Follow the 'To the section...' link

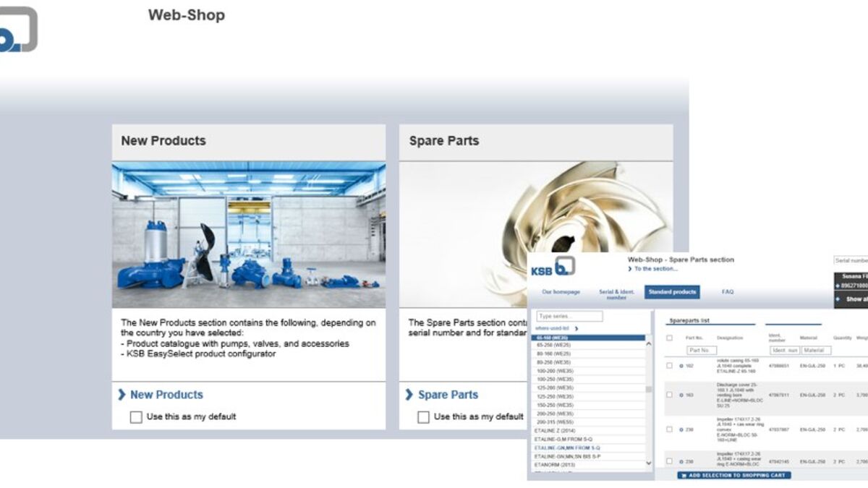(656, 269)
